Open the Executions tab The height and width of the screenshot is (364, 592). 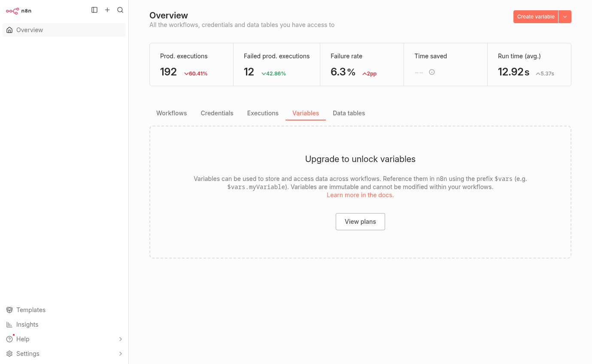tap(263, 113)
